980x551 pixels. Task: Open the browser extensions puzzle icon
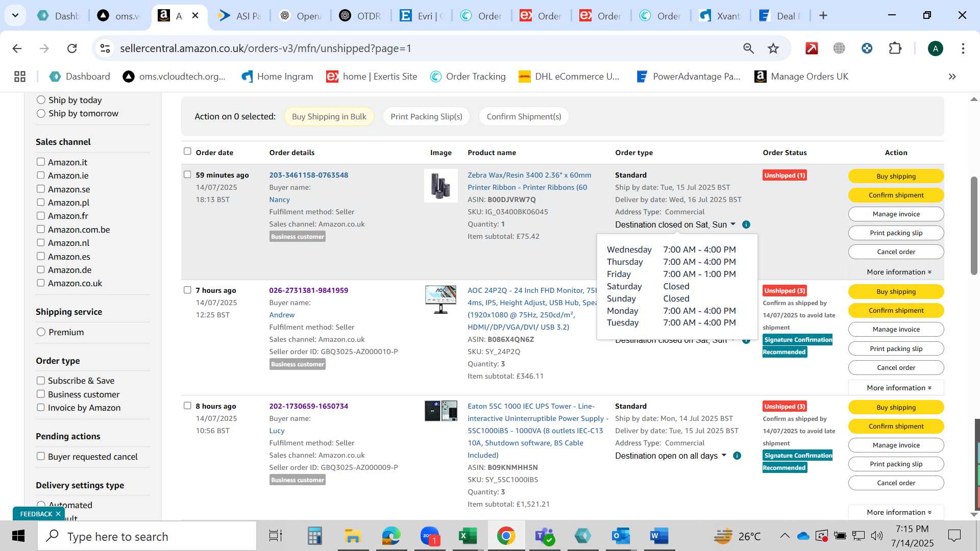pyautogui.click(x=895, y=48)
